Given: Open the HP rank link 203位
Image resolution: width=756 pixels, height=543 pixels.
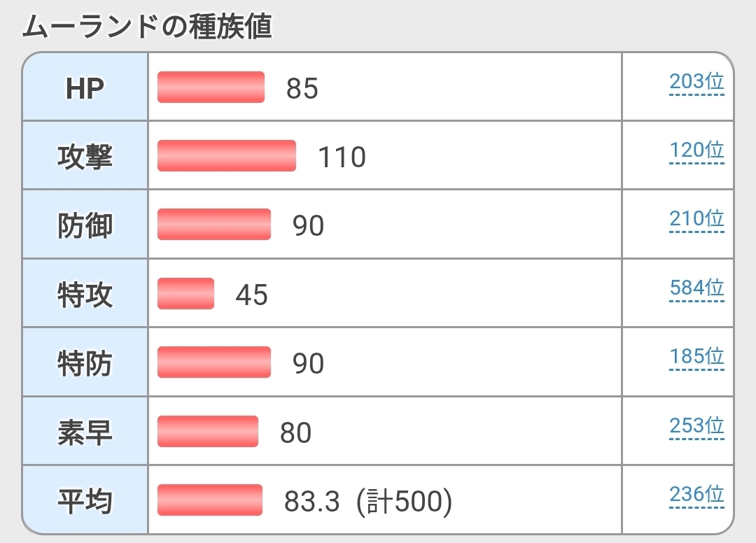Looking at the screenshot, I should (x=696, y=82).
